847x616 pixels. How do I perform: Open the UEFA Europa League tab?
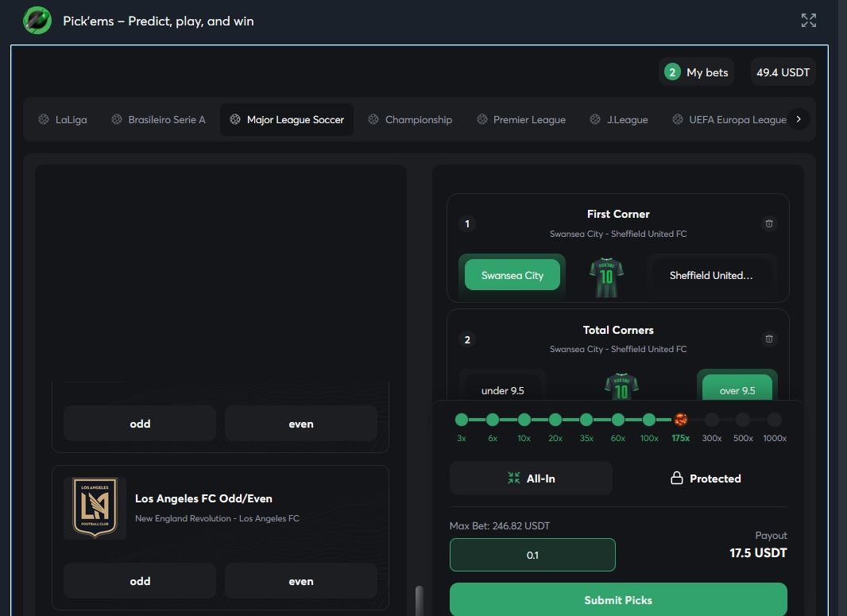[729, 119]
